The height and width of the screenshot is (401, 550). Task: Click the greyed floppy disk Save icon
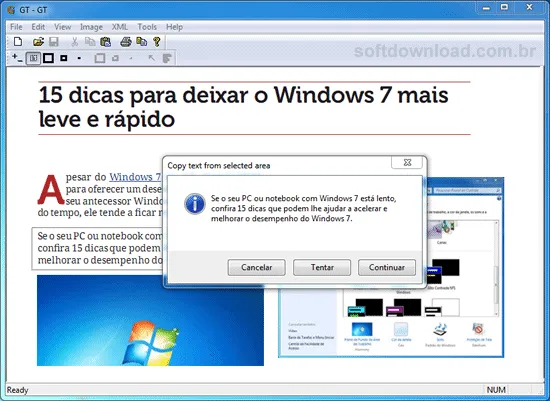pos(54,42)
